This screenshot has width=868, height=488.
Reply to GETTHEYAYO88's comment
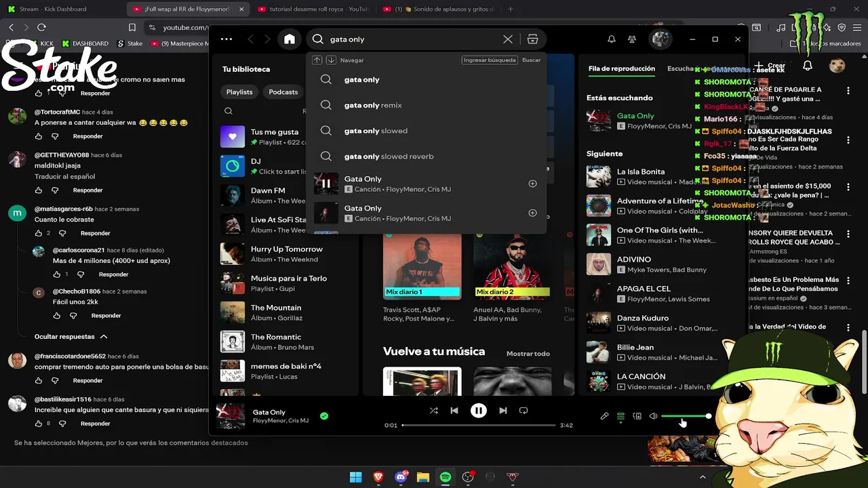87,190
